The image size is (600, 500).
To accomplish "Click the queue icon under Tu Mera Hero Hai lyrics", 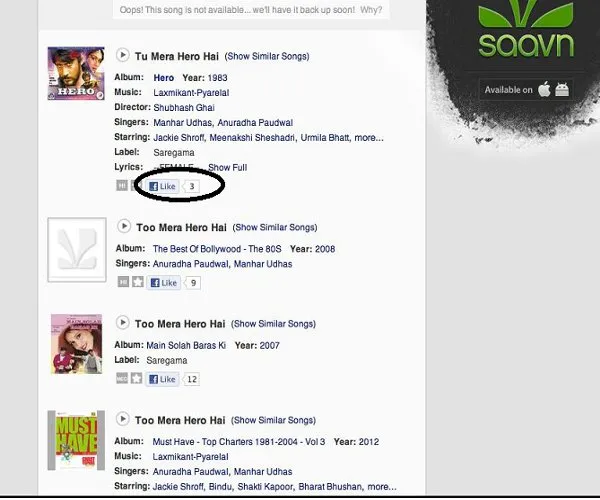I will (x=122, y=186).
